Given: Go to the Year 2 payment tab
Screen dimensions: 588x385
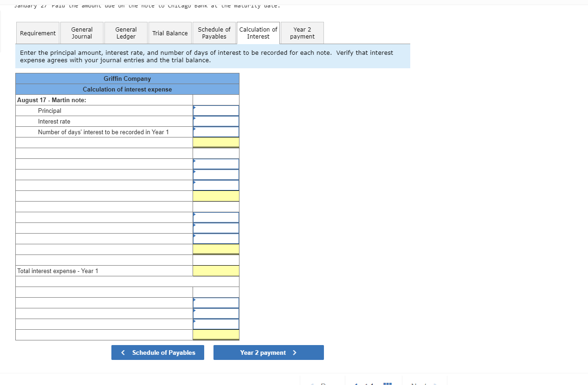Looking at the screenshot, I should (302, 33).
